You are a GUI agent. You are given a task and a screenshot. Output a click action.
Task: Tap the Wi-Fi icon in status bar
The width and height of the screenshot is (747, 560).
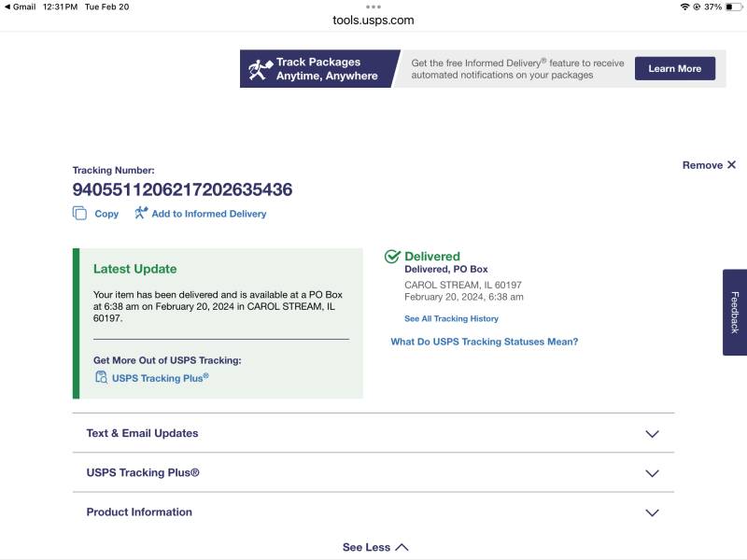click(x=684, y=7)
